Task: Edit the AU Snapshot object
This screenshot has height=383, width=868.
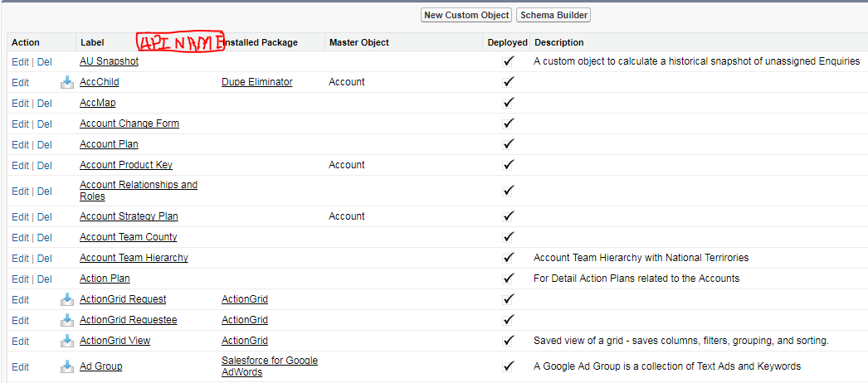Action: (x=20, y=62)
